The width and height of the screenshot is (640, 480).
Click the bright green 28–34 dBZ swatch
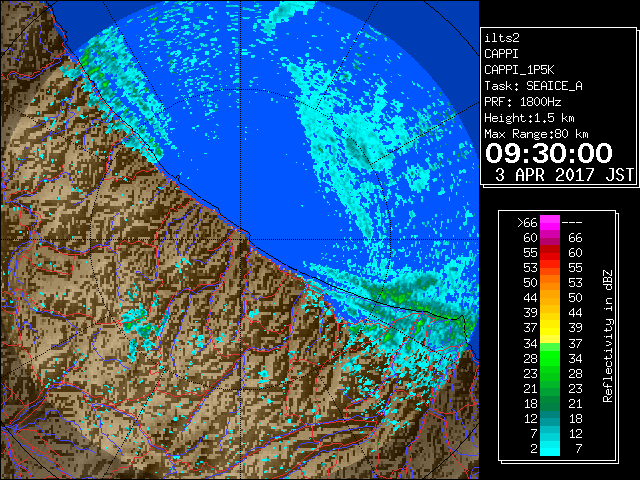(550, 358)
